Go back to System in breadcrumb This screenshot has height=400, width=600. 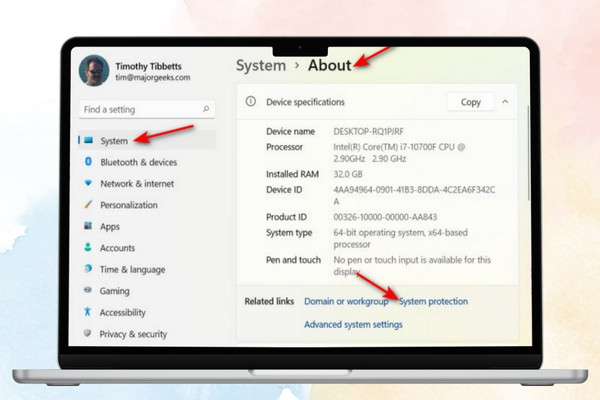pos(261,65)
